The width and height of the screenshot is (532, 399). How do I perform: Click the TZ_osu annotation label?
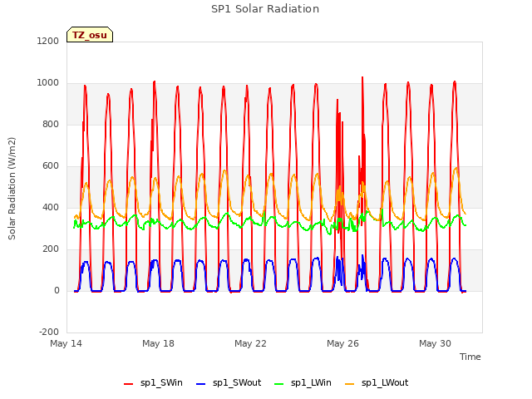(x=90, y=35)
